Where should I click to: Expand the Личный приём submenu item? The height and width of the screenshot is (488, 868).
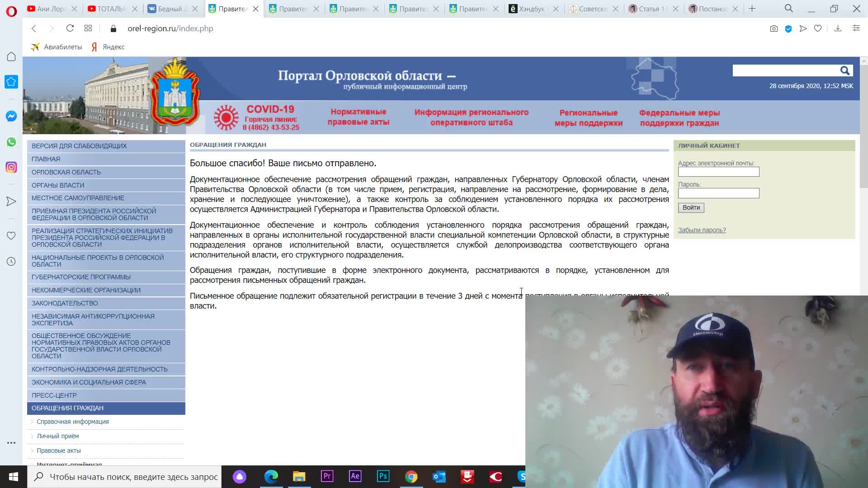pos(57,436)
